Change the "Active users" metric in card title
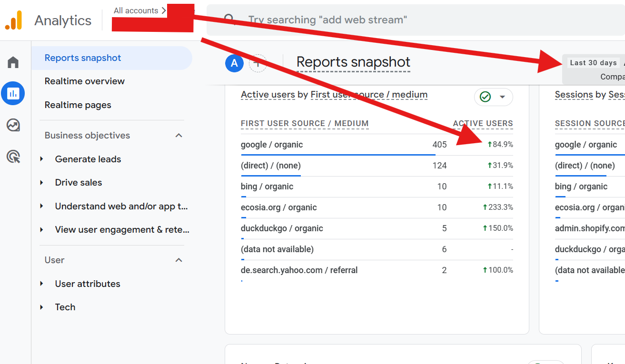Image resolution: width=625 pixels, height=364 pixels. pos(268,95)
